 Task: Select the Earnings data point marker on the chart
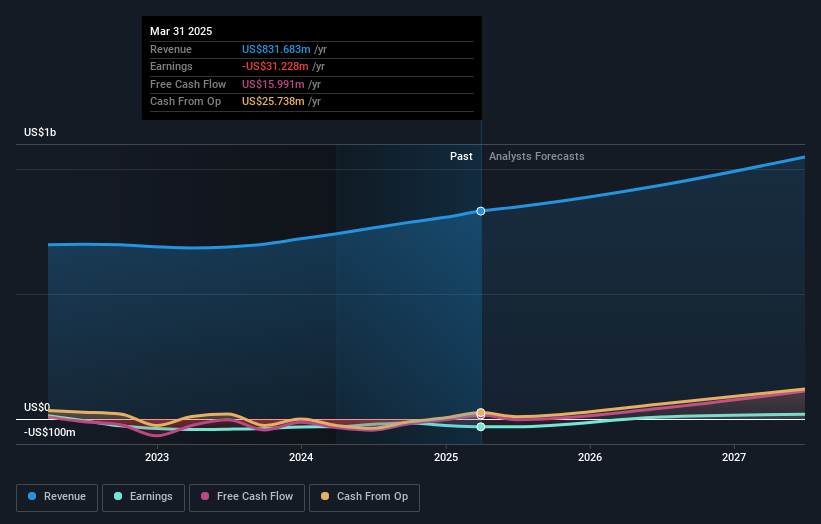[x=481, y=427]
